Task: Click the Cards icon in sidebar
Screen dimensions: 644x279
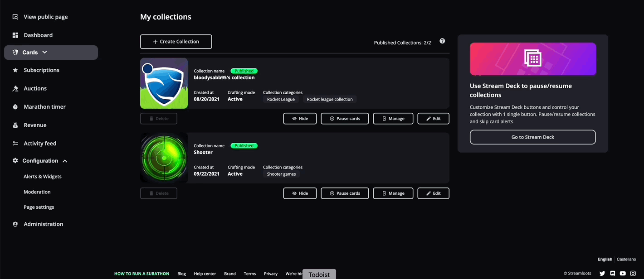Action: pyautogui.click(x=15, y=53)
